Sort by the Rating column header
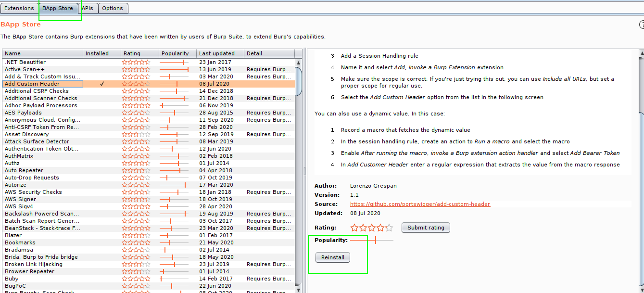 (140, 53)
